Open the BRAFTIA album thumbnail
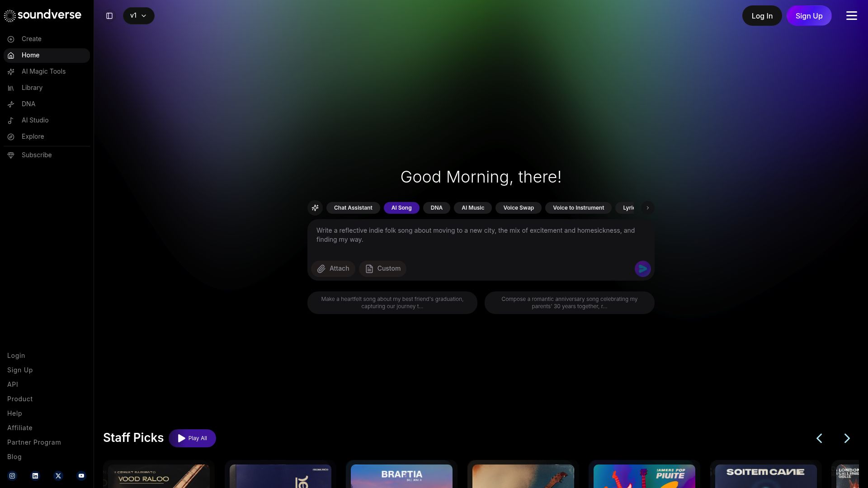Image resolution: width=868 pixels, height=488 pixels. (401, 476)
